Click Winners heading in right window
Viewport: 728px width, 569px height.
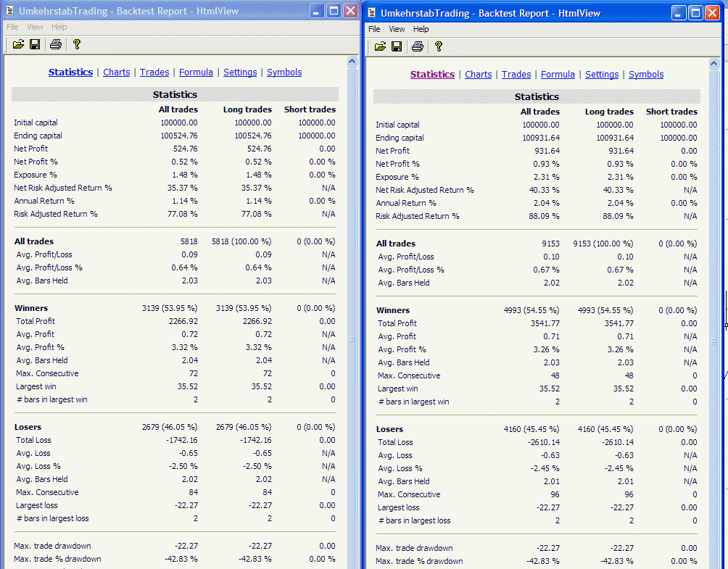click(x=393, y=310)
